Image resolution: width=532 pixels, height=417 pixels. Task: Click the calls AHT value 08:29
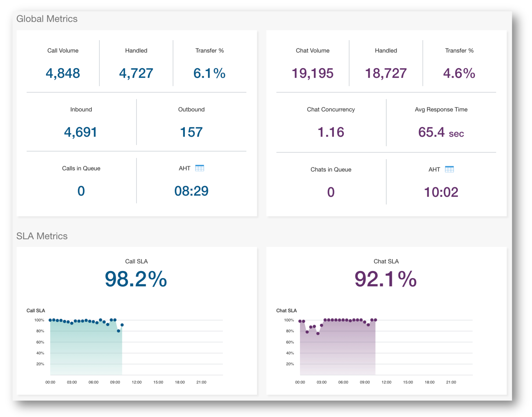(191, 191)
